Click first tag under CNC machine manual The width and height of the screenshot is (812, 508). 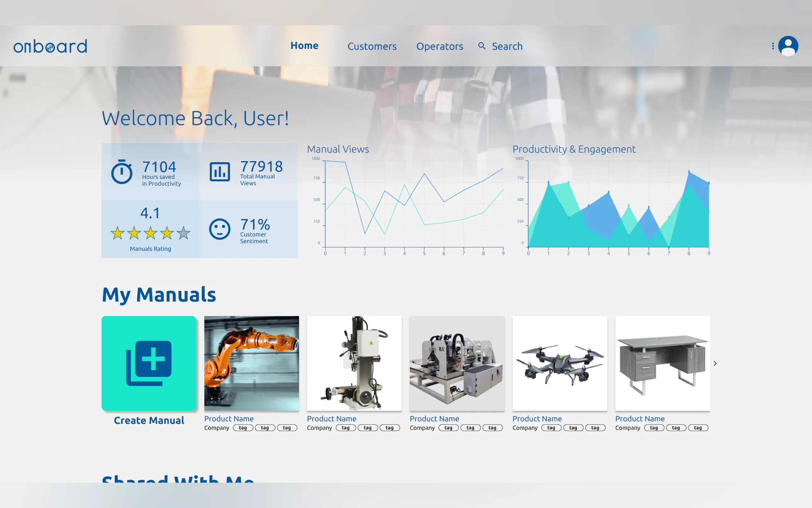(x=449, y=428)
